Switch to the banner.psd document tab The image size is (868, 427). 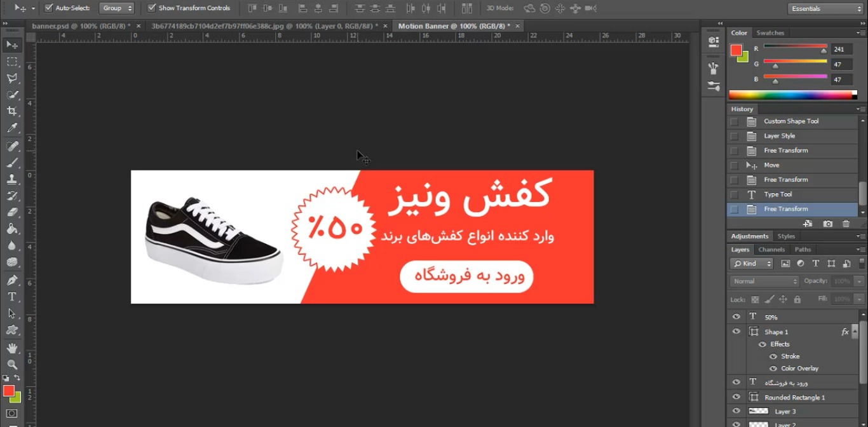tap(81, 26)
